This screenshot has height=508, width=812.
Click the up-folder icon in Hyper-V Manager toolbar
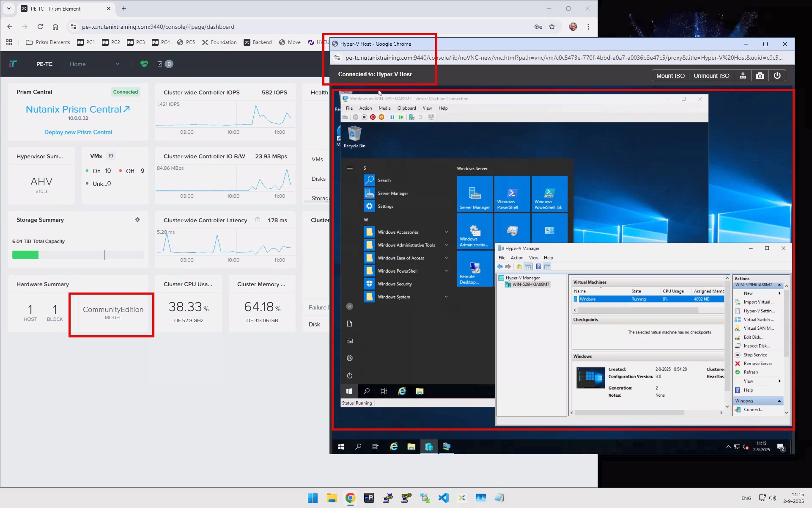click(x=519, y=267)
